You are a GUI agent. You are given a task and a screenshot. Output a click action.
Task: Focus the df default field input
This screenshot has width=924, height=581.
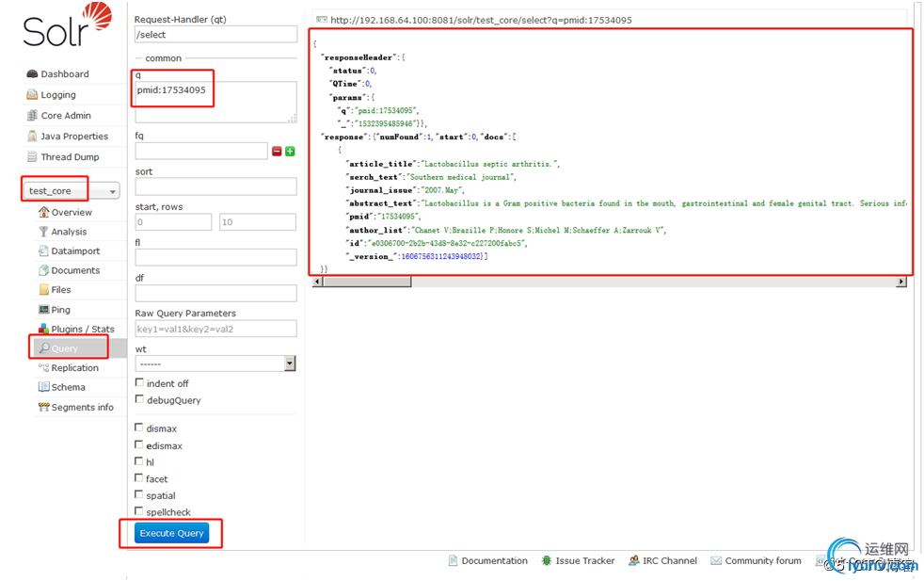tap(215, 293)
